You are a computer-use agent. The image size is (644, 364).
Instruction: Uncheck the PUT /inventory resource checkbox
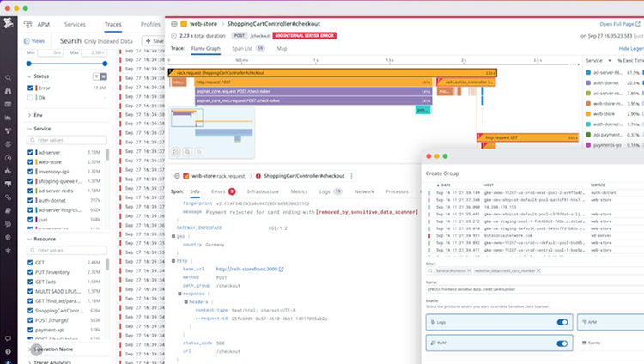(x=30, y=272)
